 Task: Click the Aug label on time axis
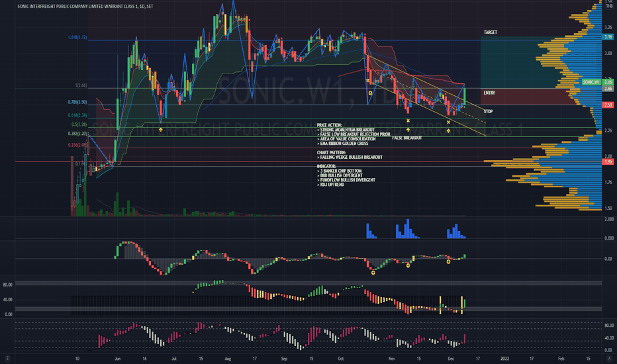[x=228, y=359]
